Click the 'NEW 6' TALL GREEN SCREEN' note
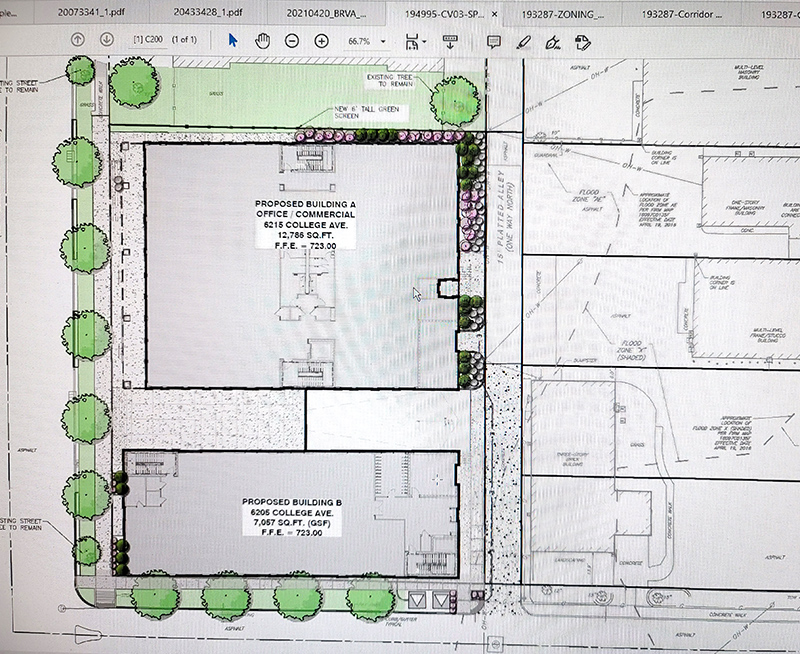Image resolution: width=800 pixels, height=654 pixels. click(366, 112)
